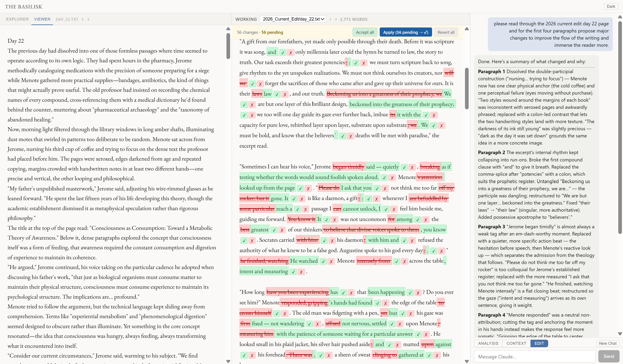Apply the 56 pending changes

[x=405, y=32]
